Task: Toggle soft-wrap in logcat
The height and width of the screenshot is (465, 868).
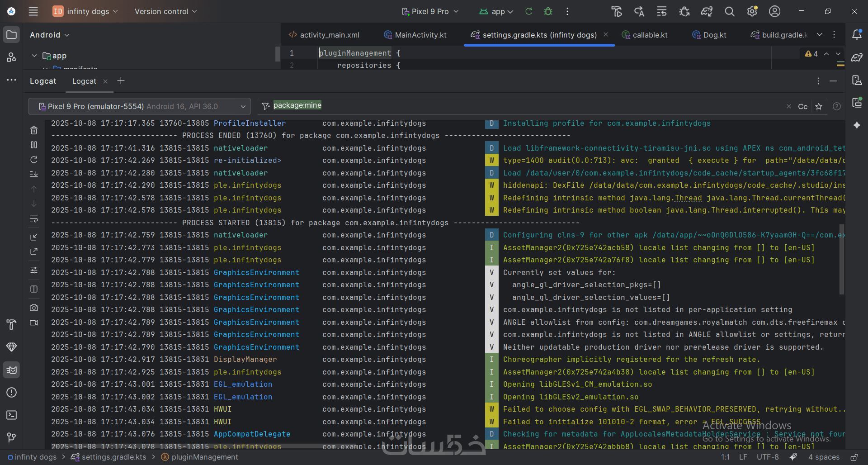Action: 34,219
